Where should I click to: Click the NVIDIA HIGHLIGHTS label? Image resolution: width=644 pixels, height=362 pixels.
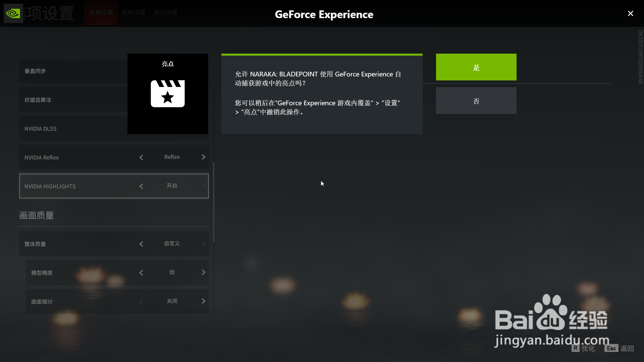coord(50,186)
